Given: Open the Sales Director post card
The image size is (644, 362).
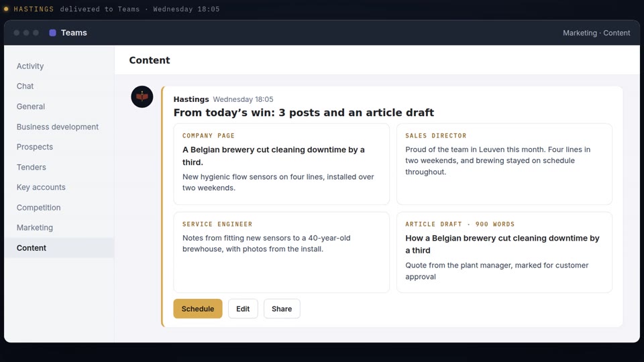Looking at the screenshot, I should point(504,164).
